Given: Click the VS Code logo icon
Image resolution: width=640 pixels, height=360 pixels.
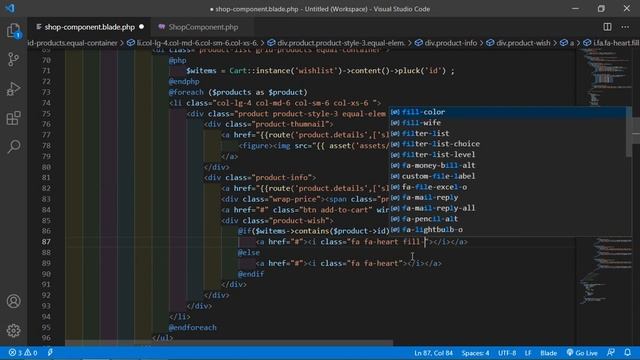Looking at the screenshot, I should [x=10, y=8].
